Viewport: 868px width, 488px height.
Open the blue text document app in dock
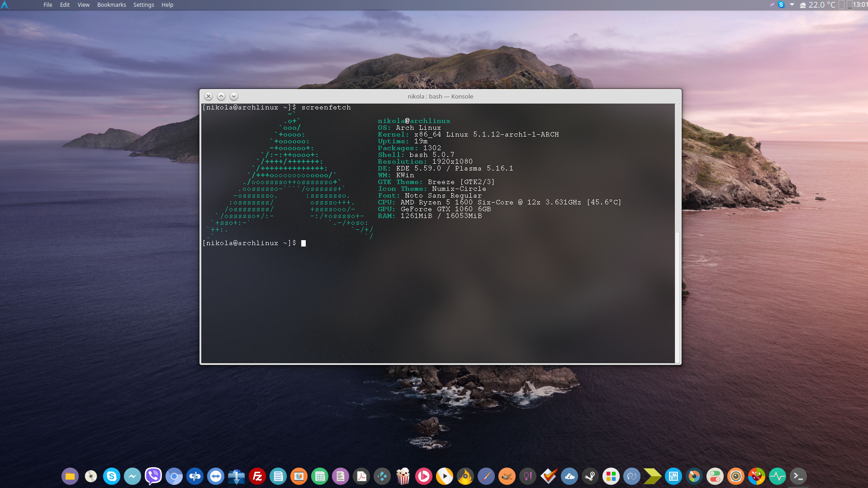278,476
